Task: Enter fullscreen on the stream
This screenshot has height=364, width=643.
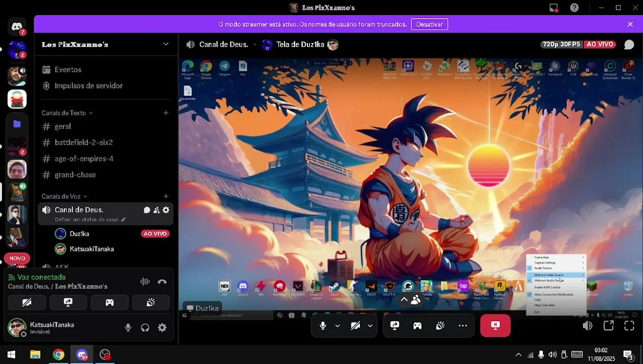Action: (629, 326)
